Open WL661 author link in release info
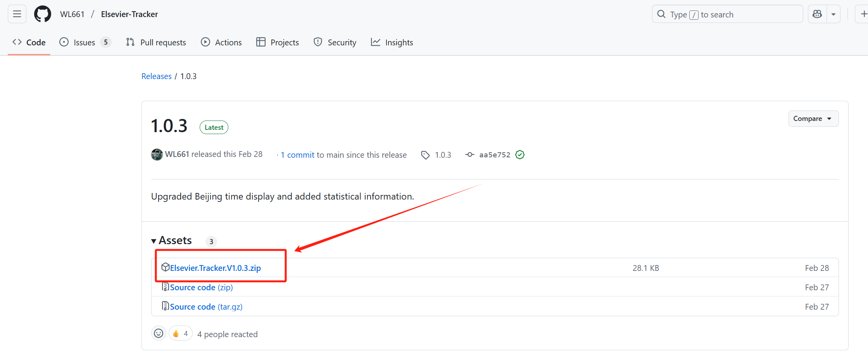This screenshot has width=868, height=360. tap(177, 154)
